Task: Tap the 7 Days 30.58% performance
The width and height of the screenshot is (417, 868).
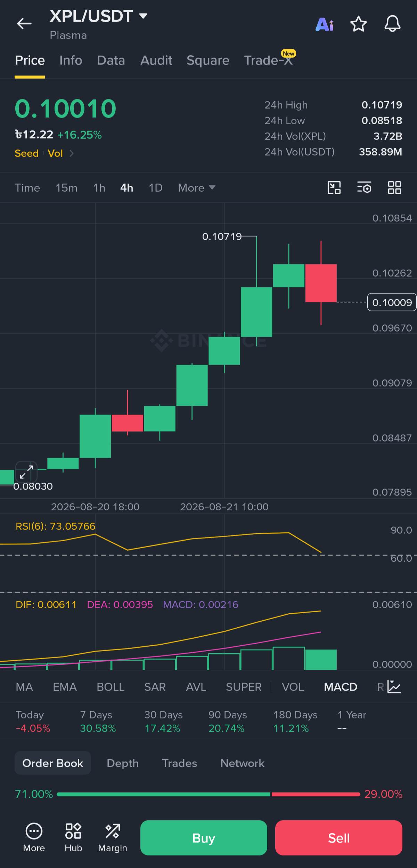Action: [x=98, y=722]
